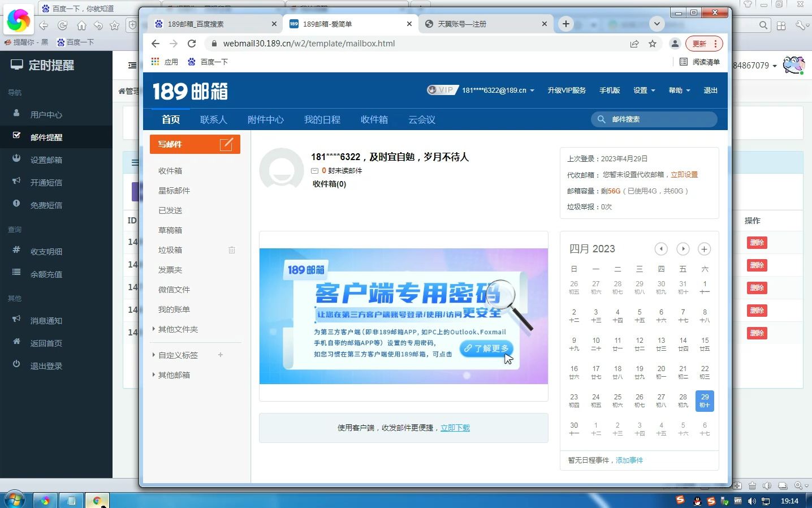Select calendar date 29 highlighted today
812x508 pixels.
(705, 401)
